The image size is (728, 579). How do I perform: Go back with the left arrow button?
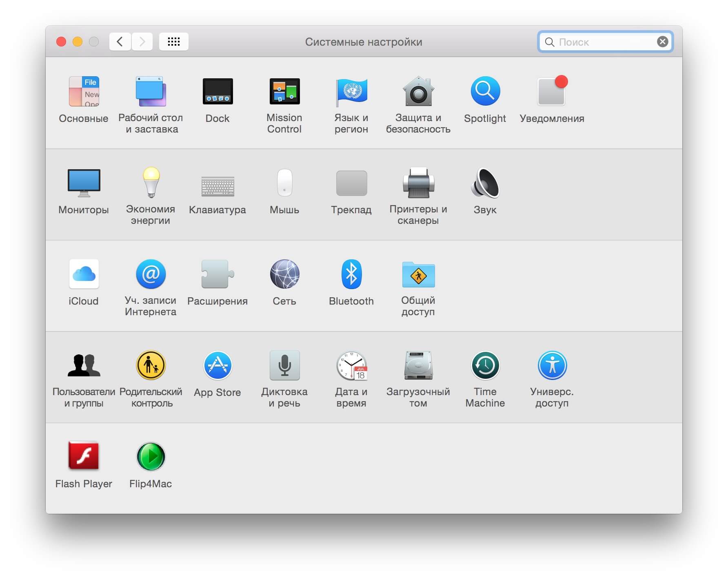pos(120,42)
